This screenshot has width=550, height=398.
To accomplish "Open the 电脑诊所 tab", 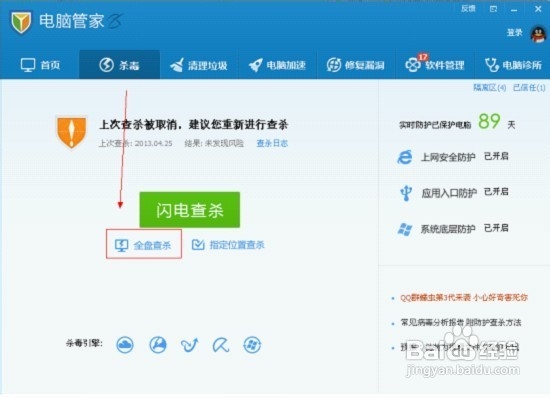I will [x=513, y=65].
